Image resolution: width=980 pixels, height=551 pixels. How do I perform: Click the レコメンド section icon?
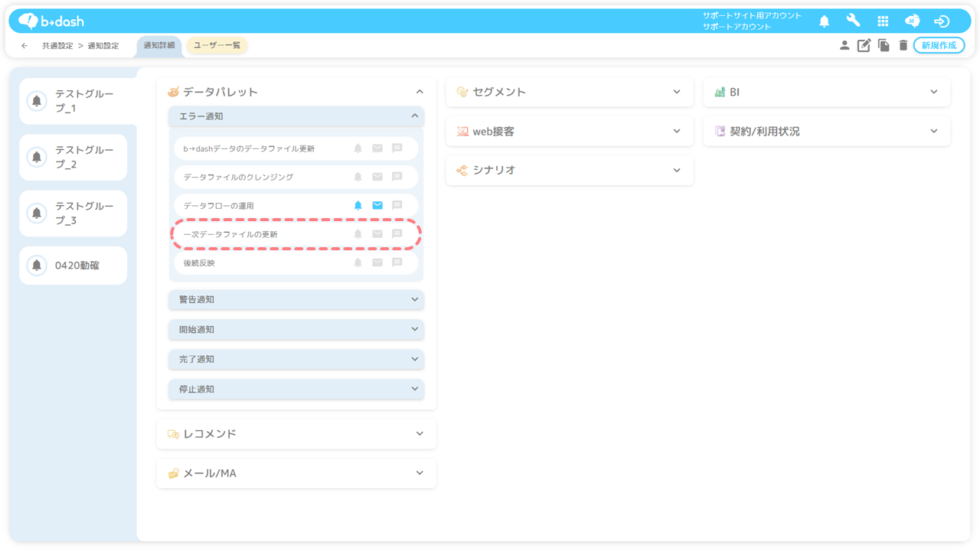pyautogui.click(x=173, y=434)
